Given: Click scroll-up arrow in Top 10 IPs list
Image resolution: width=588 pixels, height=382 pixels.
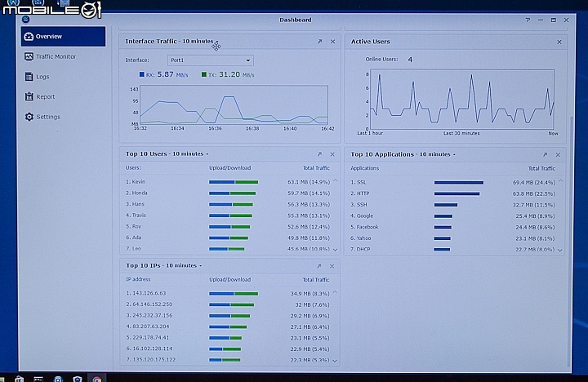Looking at the screenshot, I should pos(335,292).
